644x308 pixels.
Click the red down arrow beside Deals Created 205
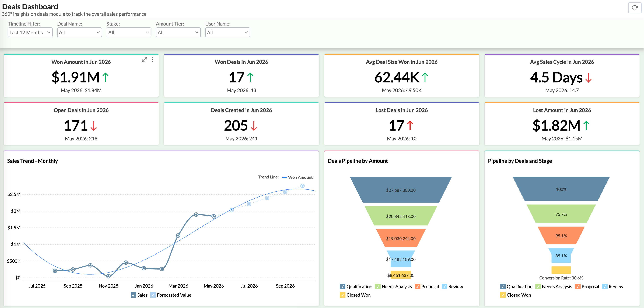point(254,126)
